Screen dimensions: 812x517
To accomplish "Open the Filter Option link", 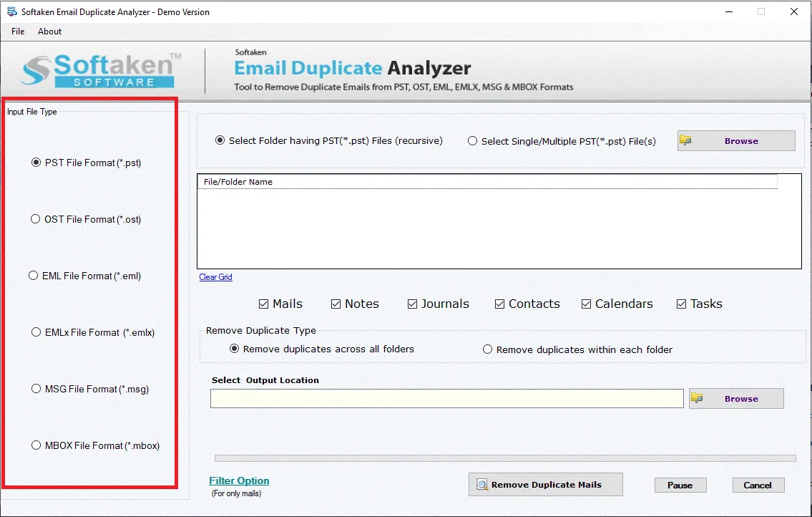I will [x=239, y=480].
